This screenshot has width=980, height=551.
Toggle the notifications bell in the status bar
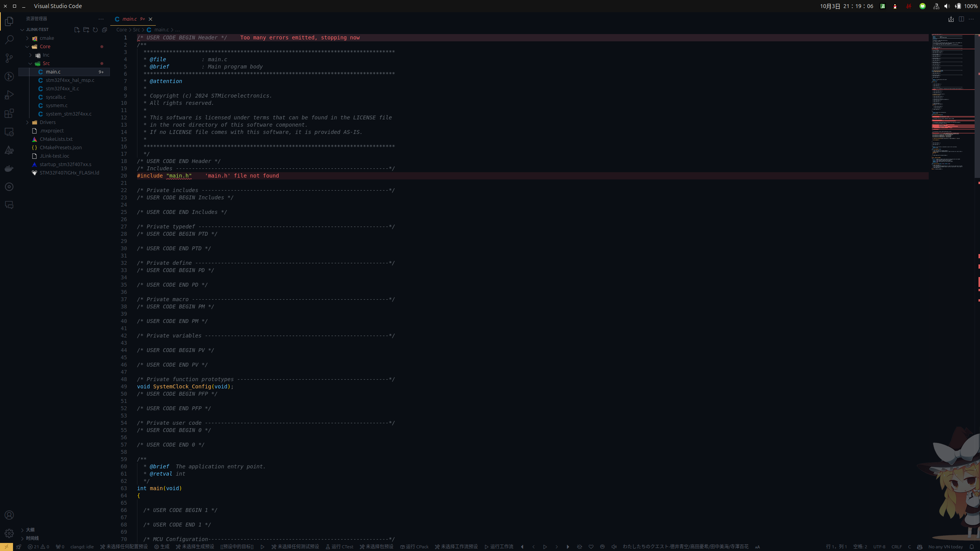pos(972,547)
